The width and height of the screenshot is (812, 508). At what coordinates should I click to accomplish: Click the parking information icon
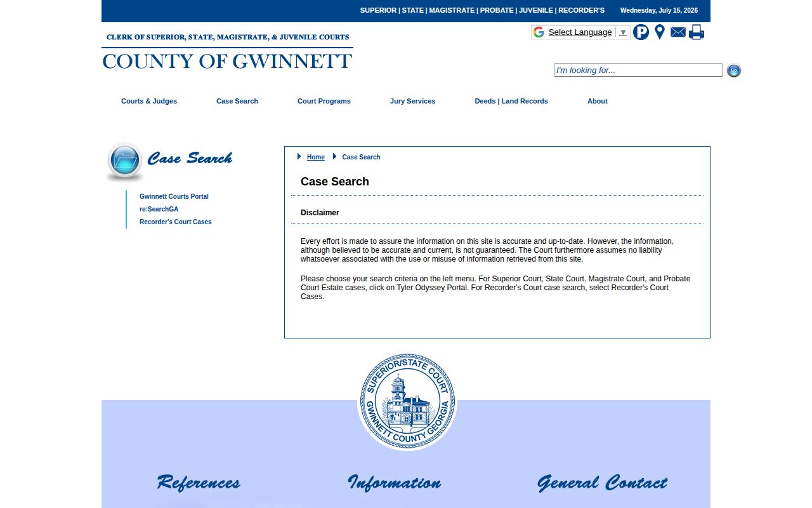point(641,32)
